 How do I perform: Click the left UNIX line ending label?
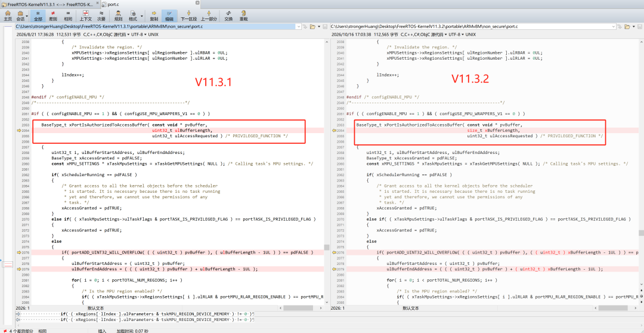[153, 35]
